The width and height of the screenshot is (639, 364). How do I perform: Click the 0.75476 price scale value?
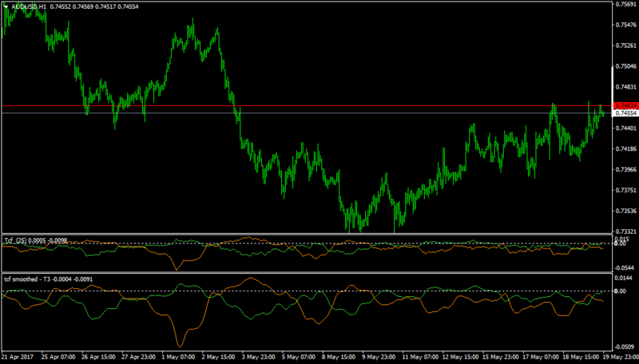626,25
